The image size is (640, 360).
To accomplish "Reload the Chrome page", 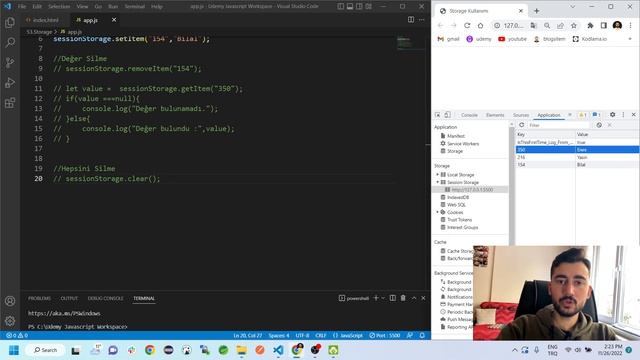I will (467, 25).
